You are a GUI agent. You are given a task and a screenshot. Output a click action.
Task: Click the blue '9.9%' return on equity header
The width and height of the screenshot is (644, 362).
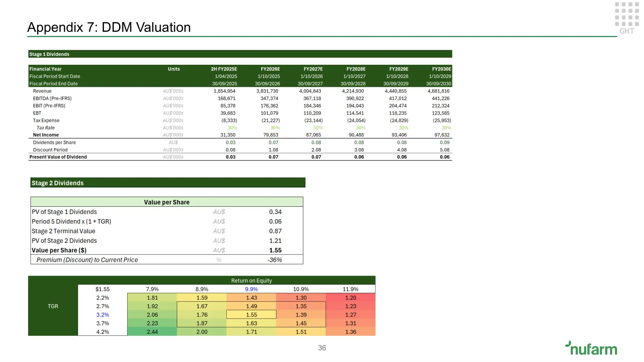[x=252, y=289]
